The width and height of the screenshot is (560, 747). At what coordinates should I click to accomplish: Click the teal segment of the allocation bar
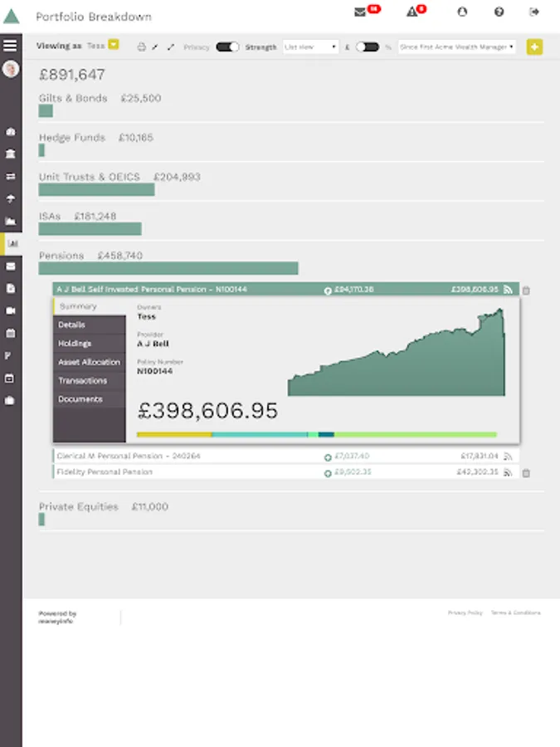click(x=260, y=434)
